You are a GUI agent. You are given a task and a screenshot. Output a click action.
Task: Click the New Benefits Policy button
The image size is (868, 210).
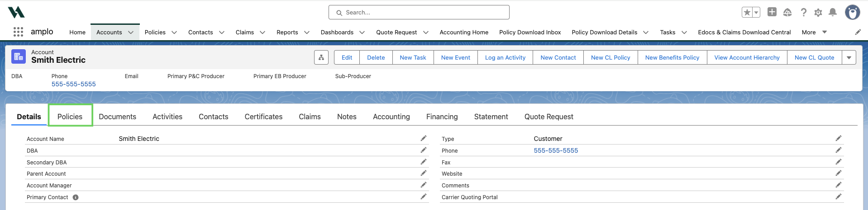(x=672, y=57)
